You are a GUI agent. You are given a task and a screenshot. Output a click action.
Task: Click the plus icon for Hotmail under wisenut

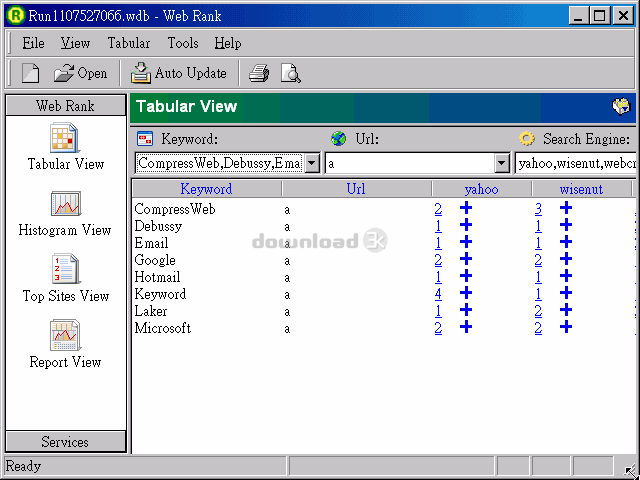[566, 276]
